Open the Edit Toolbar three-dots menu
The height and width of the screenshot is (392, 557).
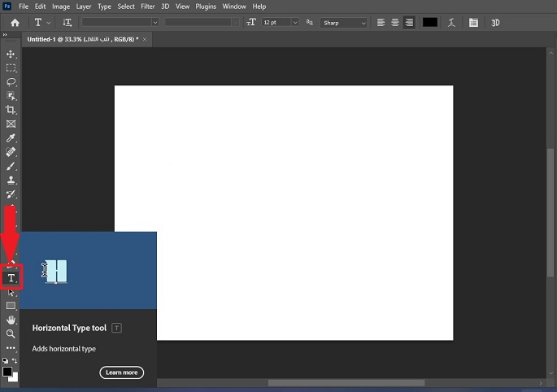[x=11, y=347]
